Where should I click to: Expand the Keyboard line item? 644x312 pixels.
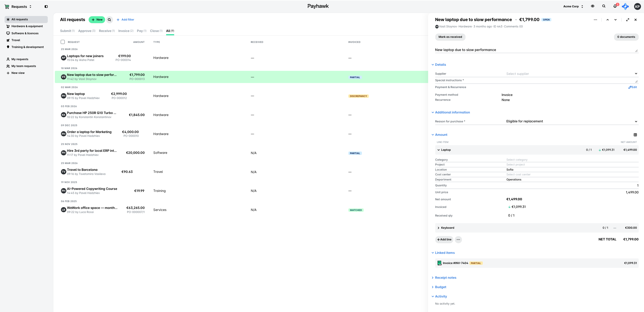pyautogui.click(x=439, y=228)
